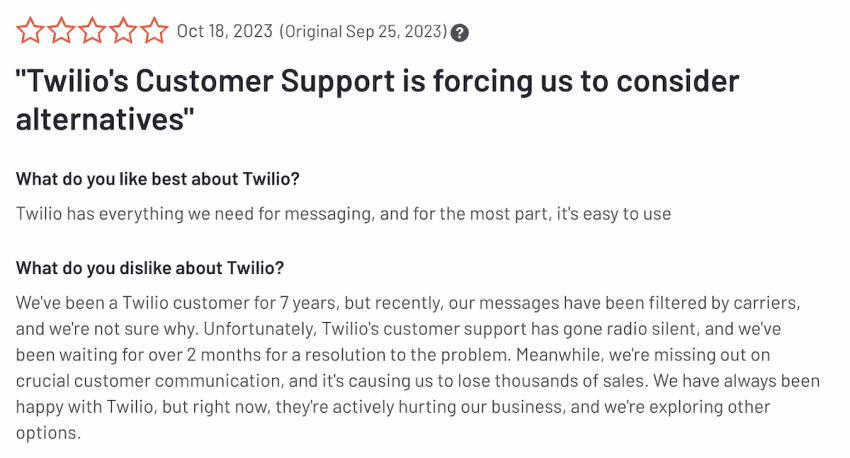Click the third rating star
The image size is (850, 458).
pyautogui.click(x=92, y=30)
